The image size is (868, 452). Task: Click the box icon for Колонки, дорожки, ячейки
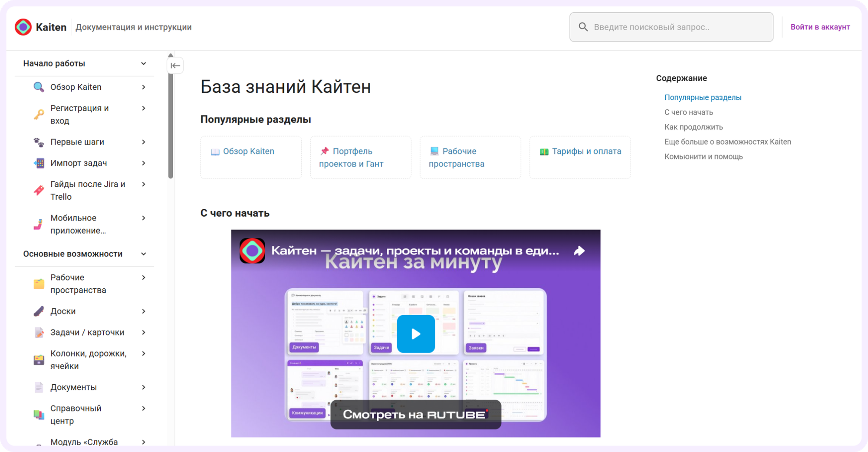(x=39, y=360)
